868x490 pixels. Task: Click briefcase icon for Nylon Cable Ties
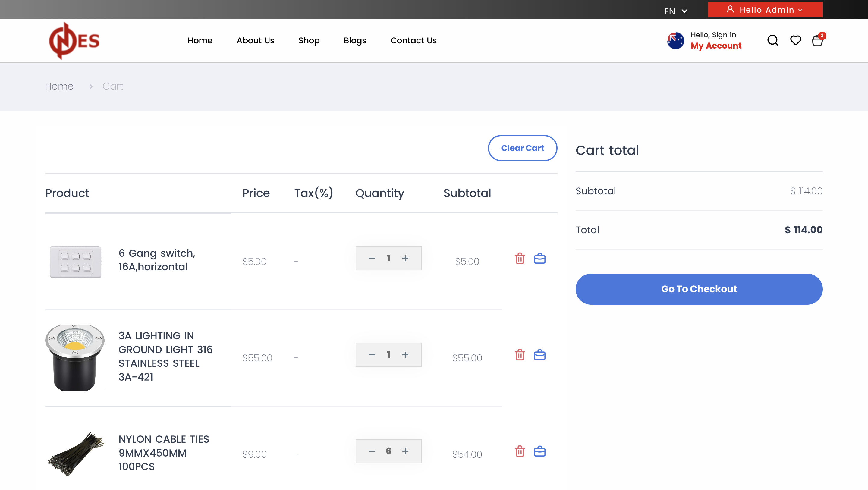[539, 451]
